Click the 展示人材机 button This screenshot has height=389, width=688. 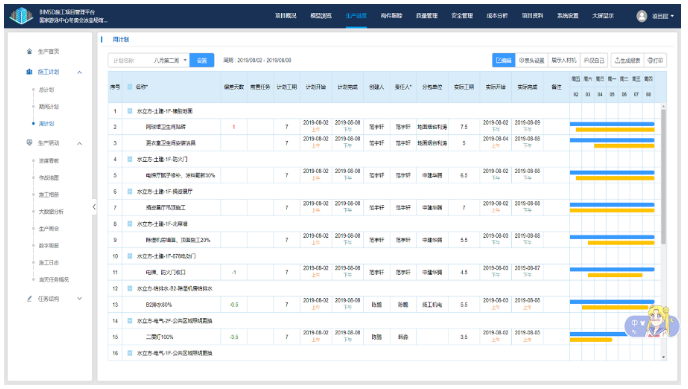(564, 60)
